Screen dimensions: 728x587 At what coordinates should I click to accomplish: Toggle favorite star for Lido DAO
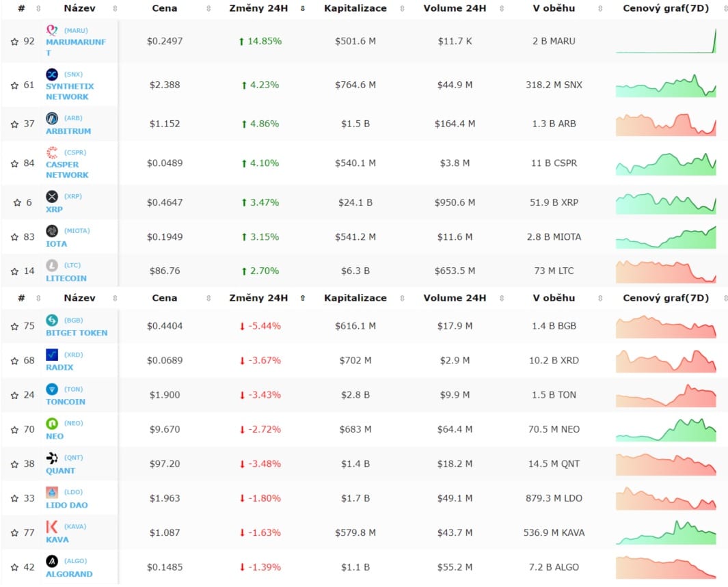click(x=14, y=498)
